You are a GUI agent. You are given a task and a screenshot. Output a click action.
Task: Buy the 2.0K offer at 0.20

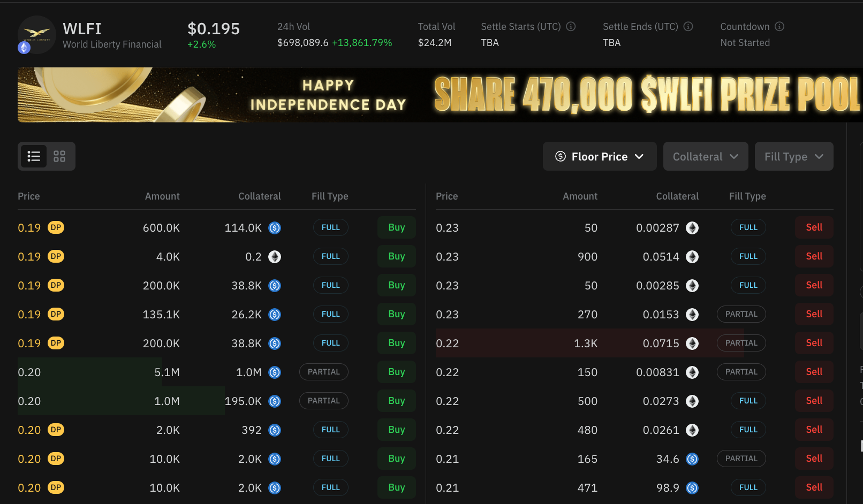[x=397, y=430]
